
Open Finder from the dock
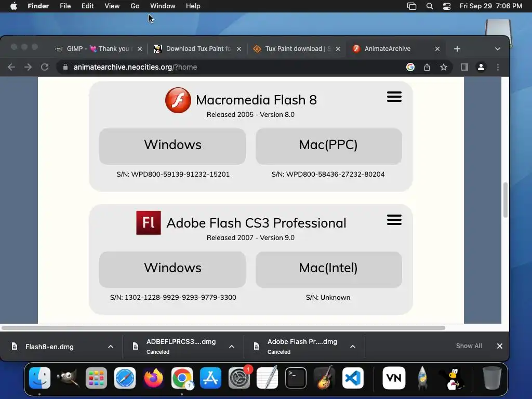click(x=39, y=378)
